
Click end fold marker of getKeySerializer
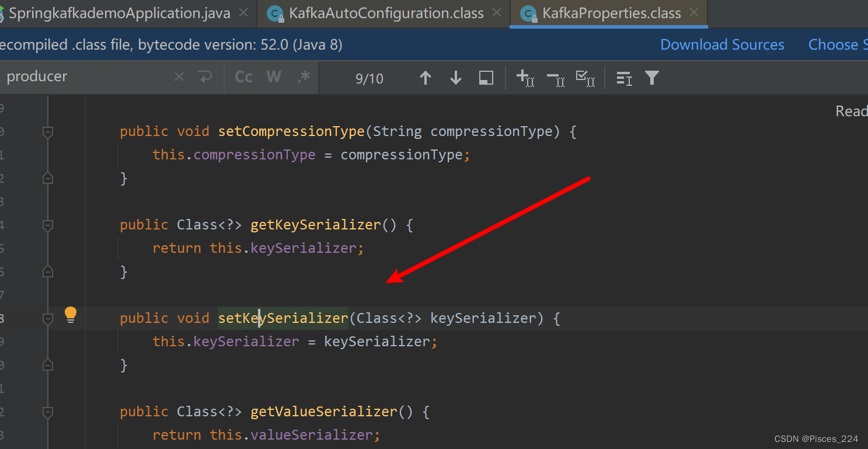coord(48,272)
